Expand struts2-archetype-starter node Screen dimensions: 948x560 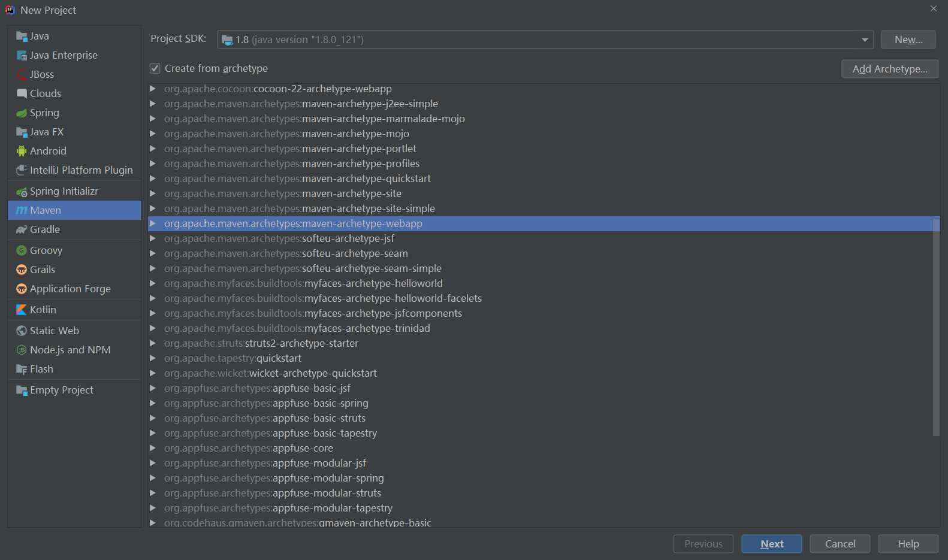pos(153,343)
